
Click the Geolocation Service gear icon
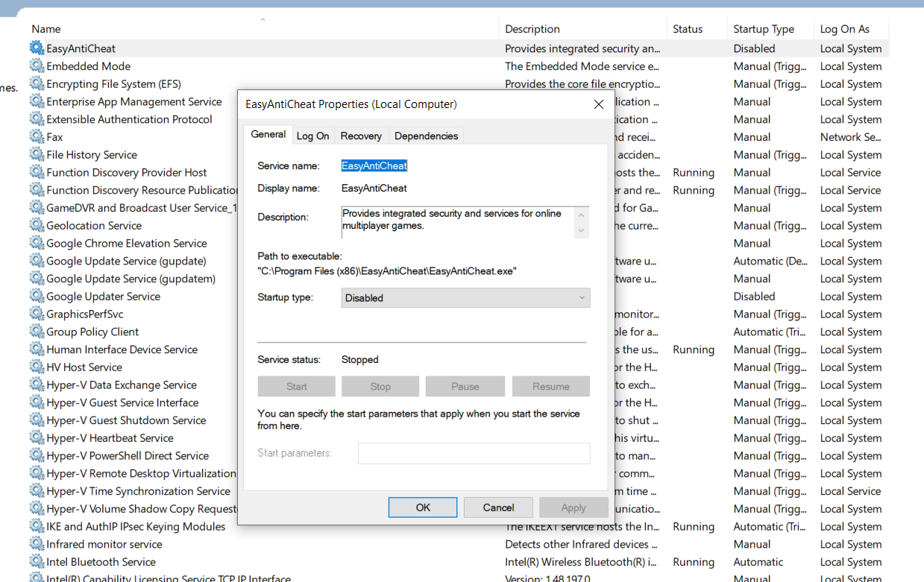37,225
